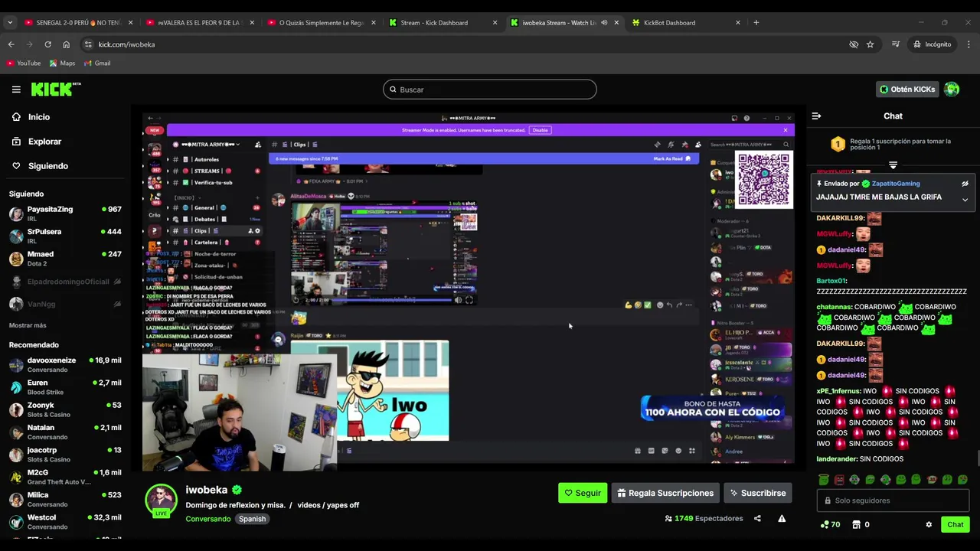This screenshot has height=551, width=980.
Task: Click the green Chat send button
Action: click(955, 524)
